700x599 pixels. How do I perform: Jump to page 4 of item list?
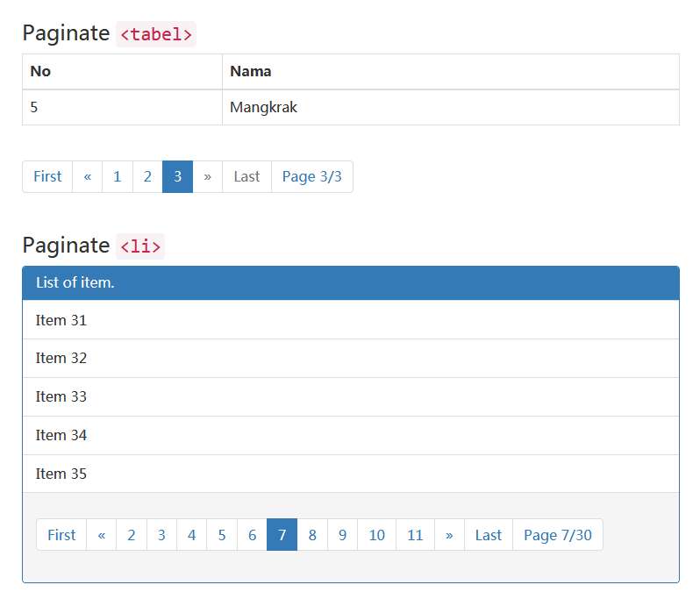[191, 535]
